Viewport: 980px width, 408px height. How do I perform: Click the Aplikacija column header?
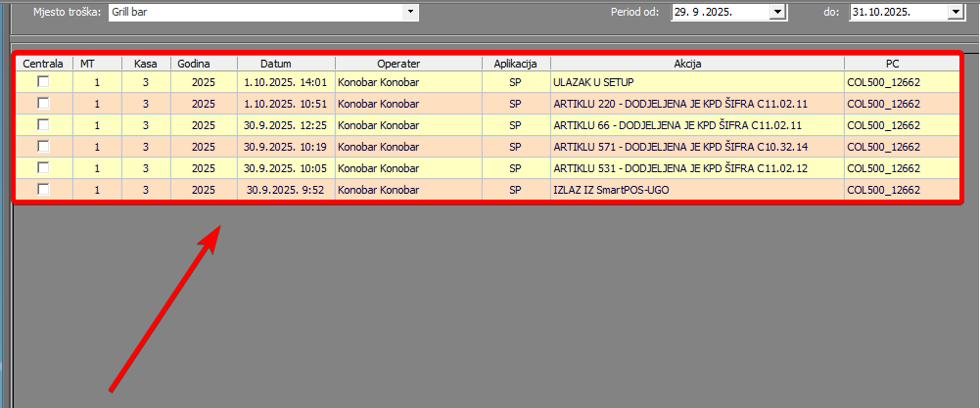point(515,64)
